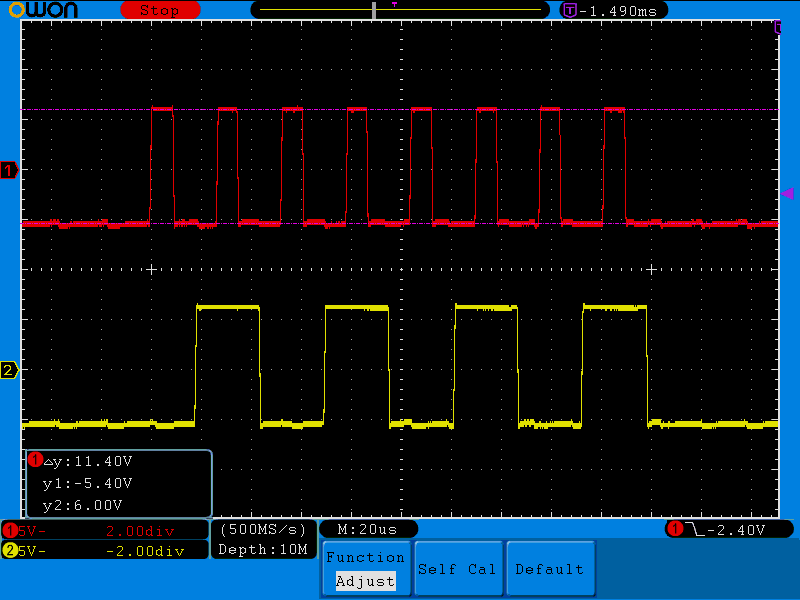This screenshot has height=600, width=800.
Task: Click the yellow channel 2 badge in scale bar
Action: pyautogui.click(x=10, y=551)
